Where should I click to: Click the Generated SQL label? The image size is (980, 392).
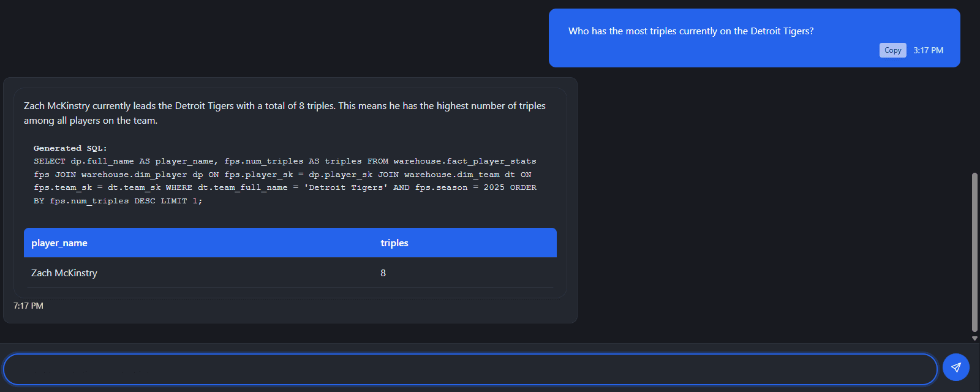tap(70, 148)
